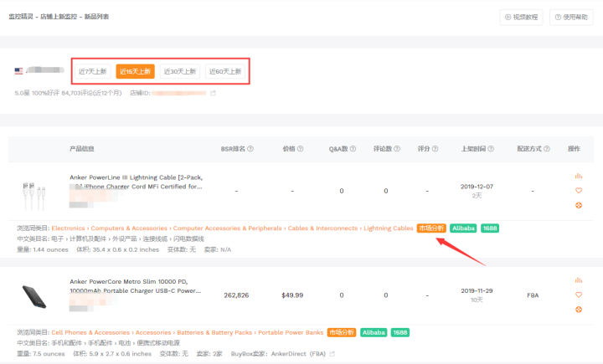Click Cell Phones & Accessories category link
603x364 pixels.
(90, 332)
